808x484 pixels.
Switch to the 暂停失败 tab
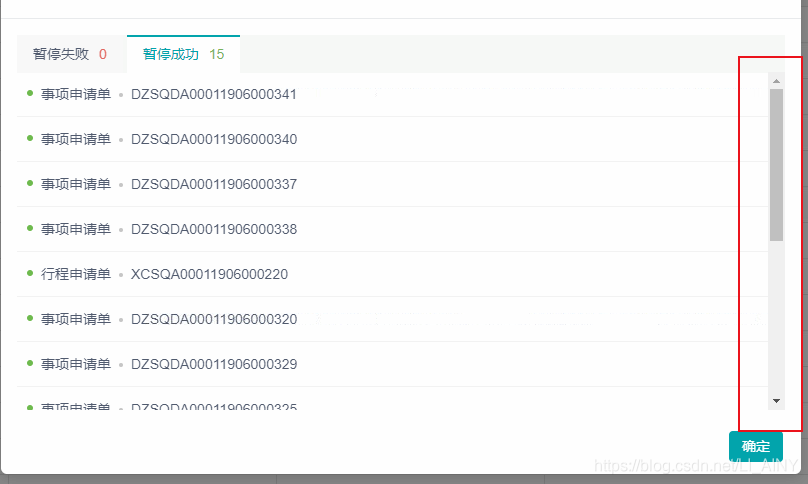tap(72, 54)
